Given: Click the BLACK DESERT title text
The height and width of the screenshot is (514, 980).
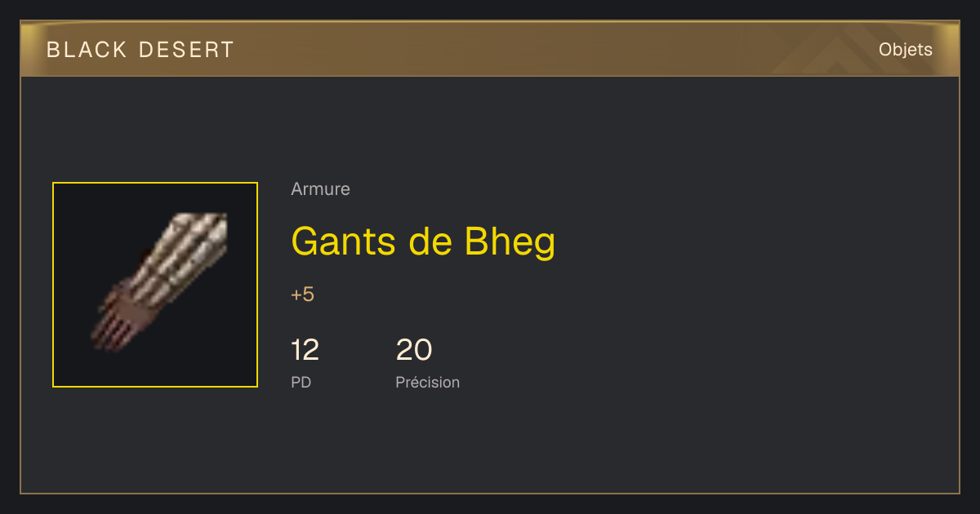Looking at the screenshot, I should coord(140,50).
